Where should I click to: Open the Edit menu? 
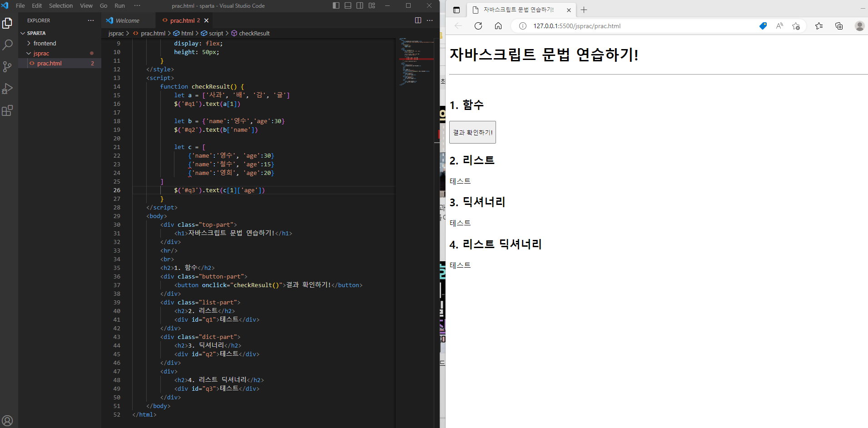(x=37, y=5)
